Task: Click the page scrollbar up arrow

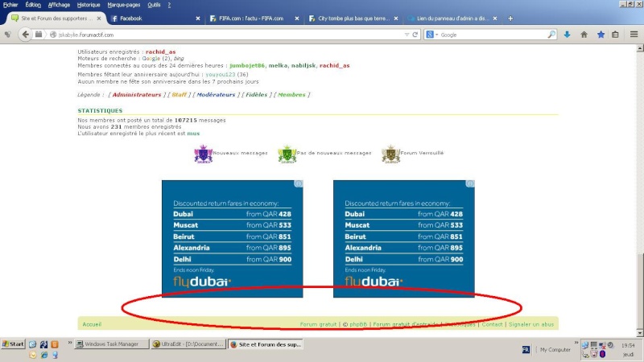Action: (640, 48)
